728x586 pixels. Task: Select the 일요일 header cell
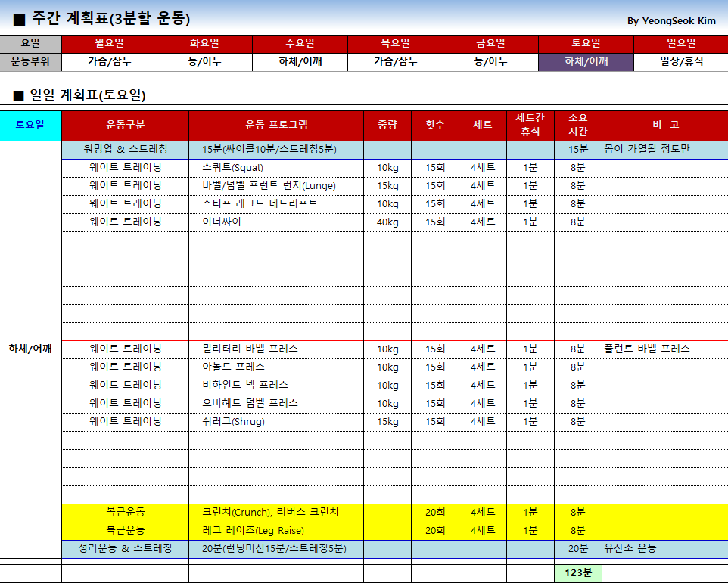point(681,44)
